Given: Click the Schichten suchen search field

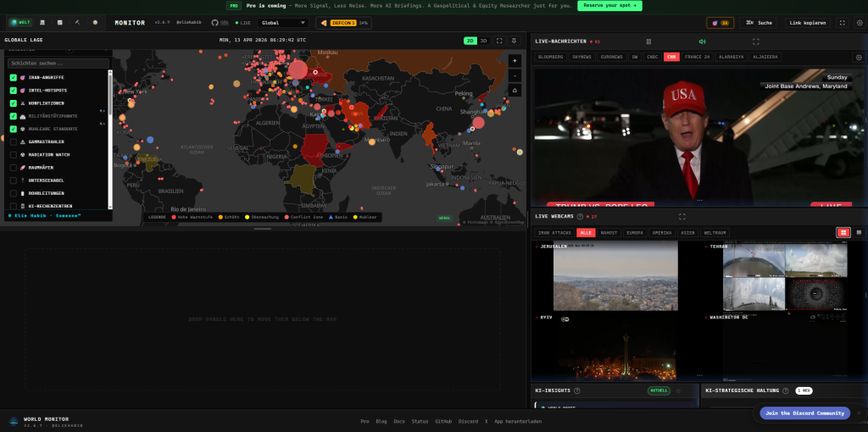Looking at the screenshot, I should pyautogui.click(x=58, y=64).
